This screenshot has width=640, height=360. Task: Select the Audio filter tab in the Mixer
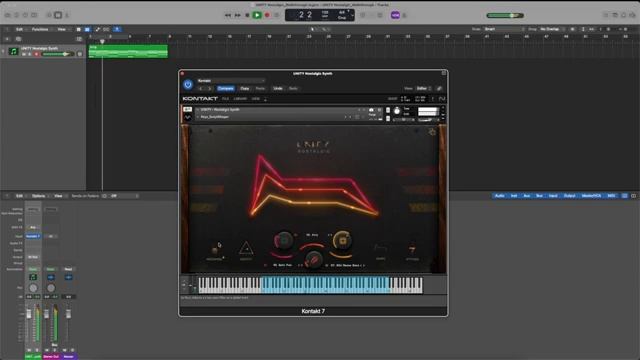[500, 196]
